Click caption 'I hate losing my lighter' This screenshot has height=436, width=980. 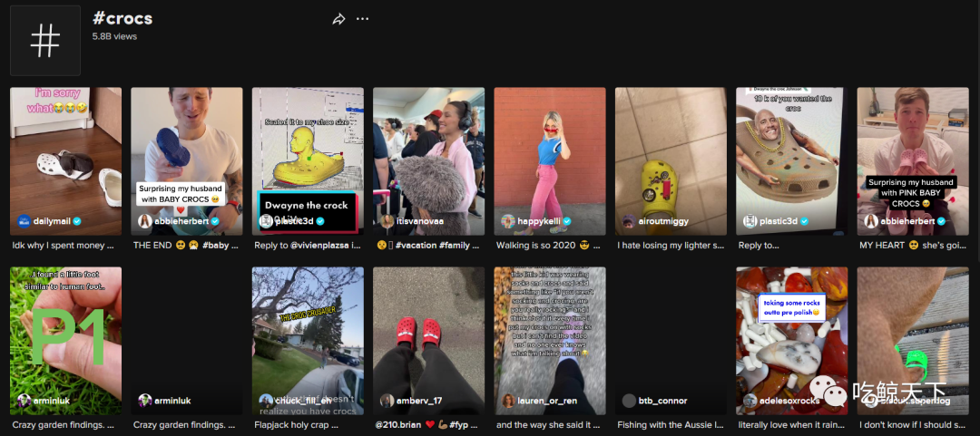671,246
